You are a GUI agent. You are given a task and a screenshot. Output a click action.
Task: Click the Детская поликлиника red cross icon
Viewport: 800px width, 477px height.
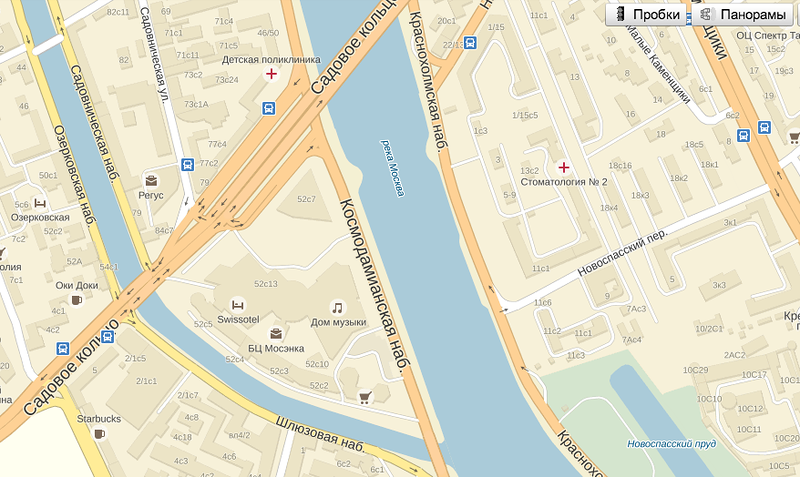pos(271,74)
